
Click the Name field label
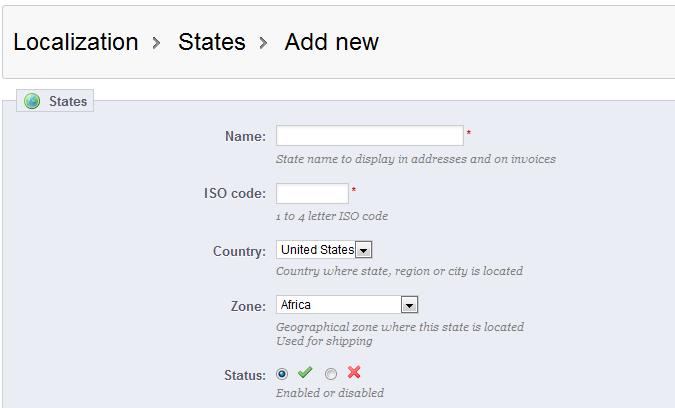245,136
